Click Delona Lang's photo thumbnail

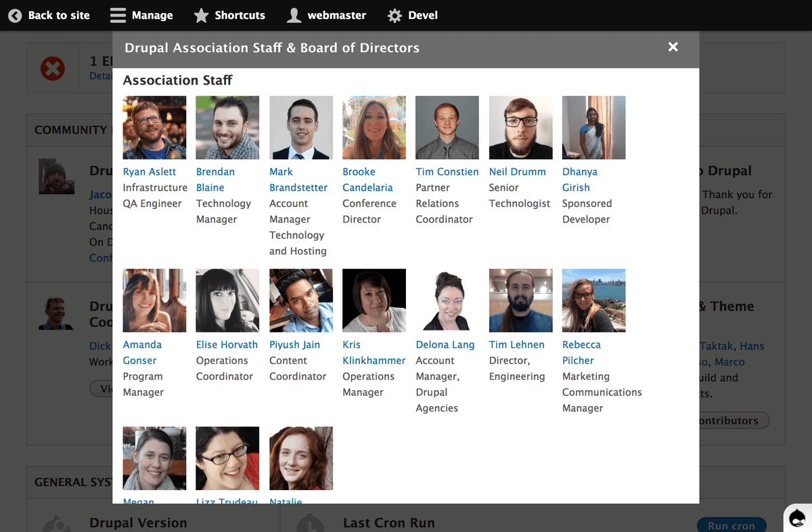tap(447, 301)
